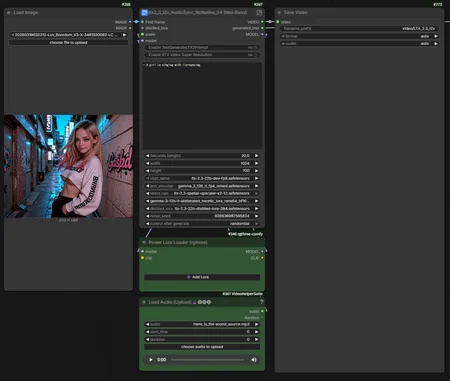Play the loaded audio in the audio player
Image resolution: width=450 pixels, height=381 pixels.
point(151,360)
